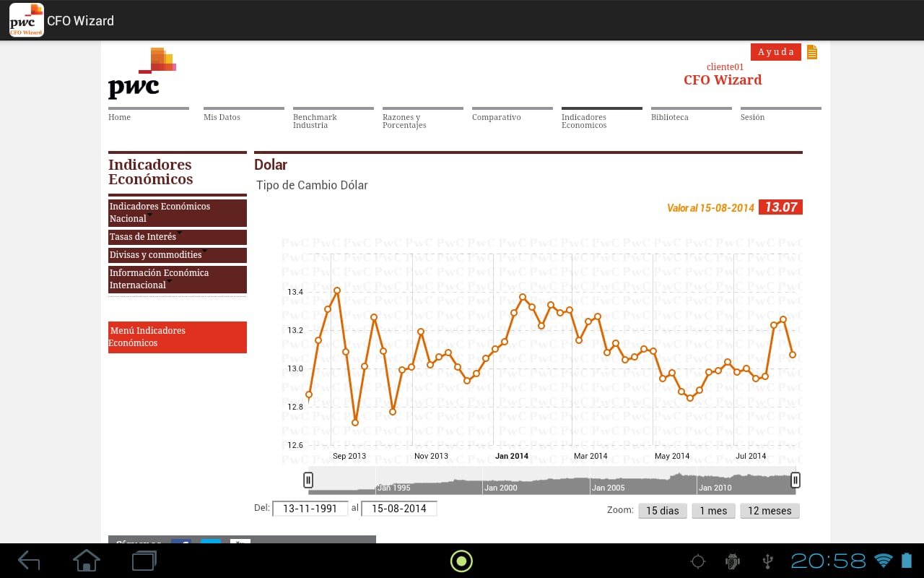Tap the USB connection status icon
The height and width of the screenshot is (578, 924).
pos(768,561)
